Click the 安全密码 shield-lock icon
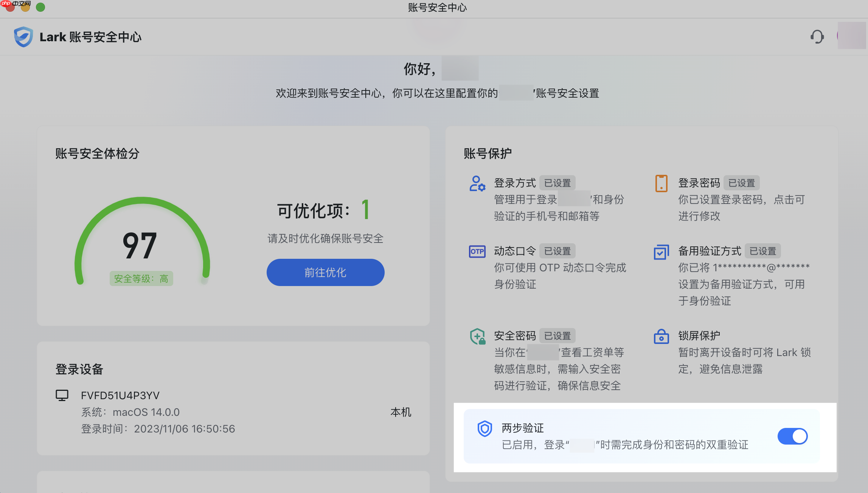The height and width of the screenshot is (493, 868). point(477,336)
